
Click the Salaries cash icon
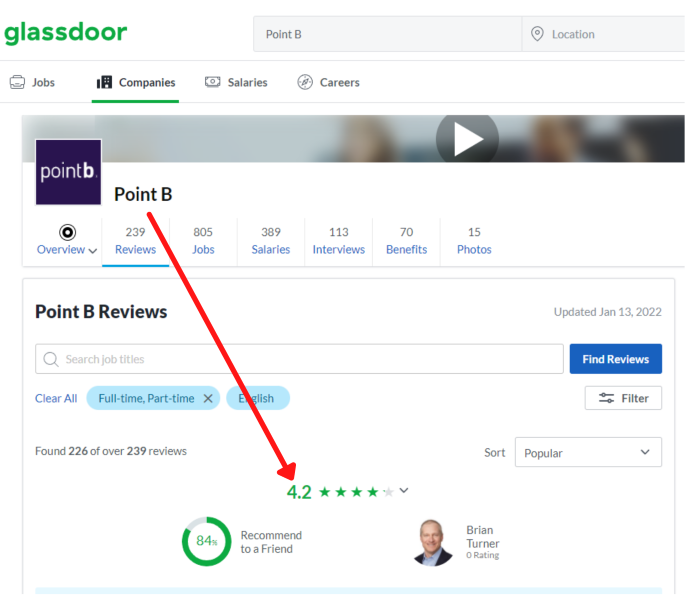[x=212, y=82]
